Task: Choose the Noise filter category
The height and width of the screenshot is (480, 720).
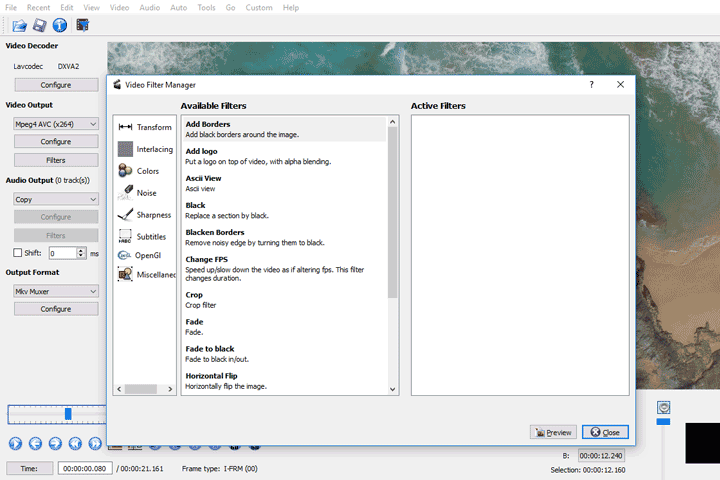Action: pyautogui.click(x=145, y=193)
